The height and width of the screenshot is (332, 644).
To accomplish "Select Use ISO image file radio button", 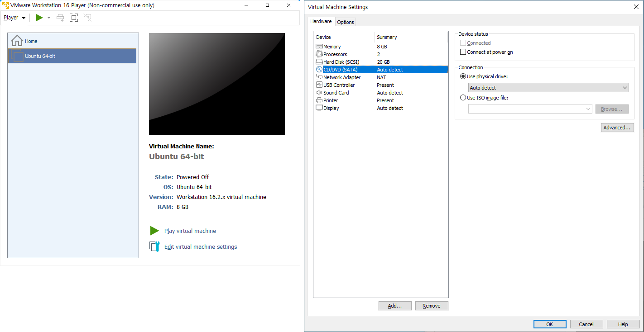I will (x=463, y=98).
